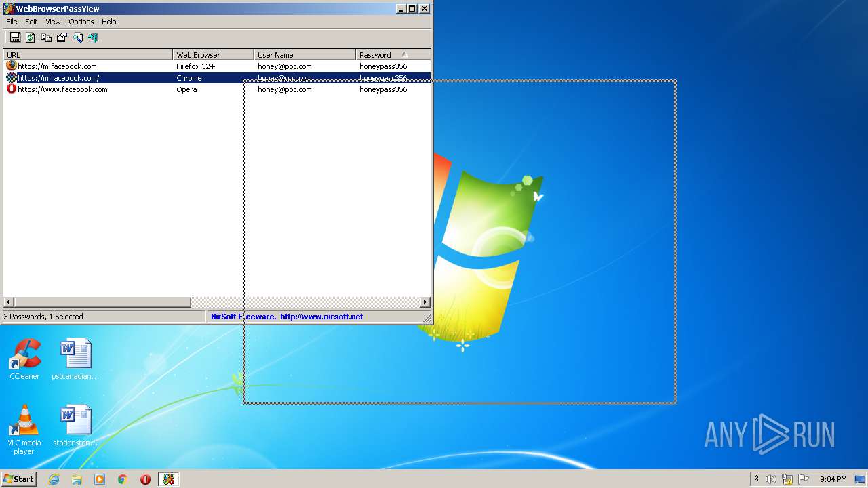Select the VLC media player desktop icon

coord(24,430)
